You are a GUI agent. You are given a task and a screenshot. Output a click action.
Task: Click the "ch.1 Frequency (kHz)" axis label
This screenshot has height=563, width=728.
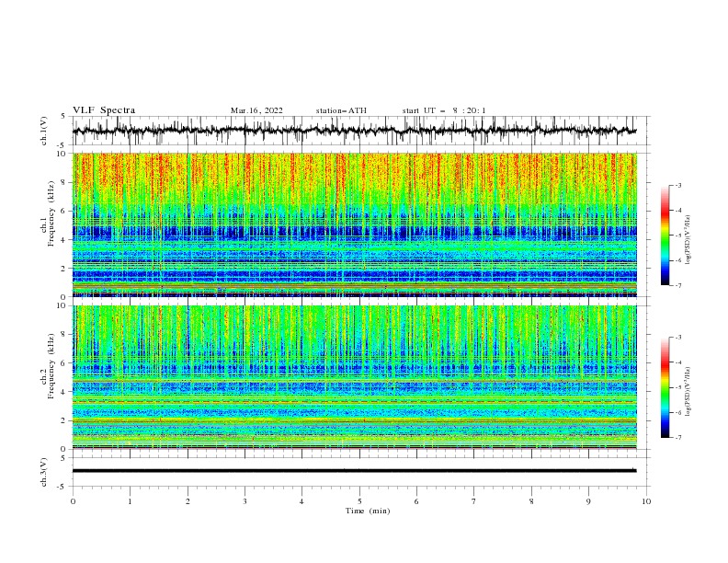coord(48,214)
